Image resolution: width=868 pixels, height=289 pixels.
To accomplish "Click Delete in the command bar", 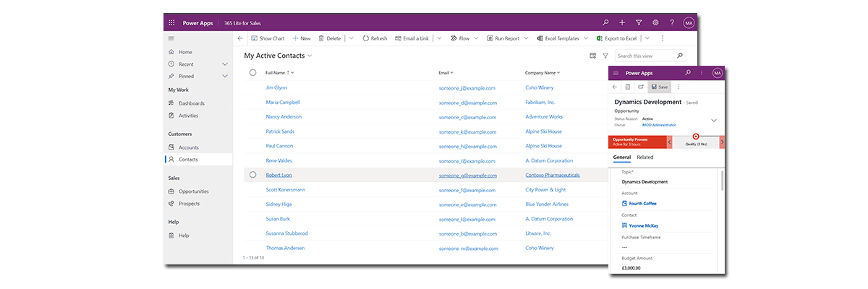I will click(x=329, y=38).
